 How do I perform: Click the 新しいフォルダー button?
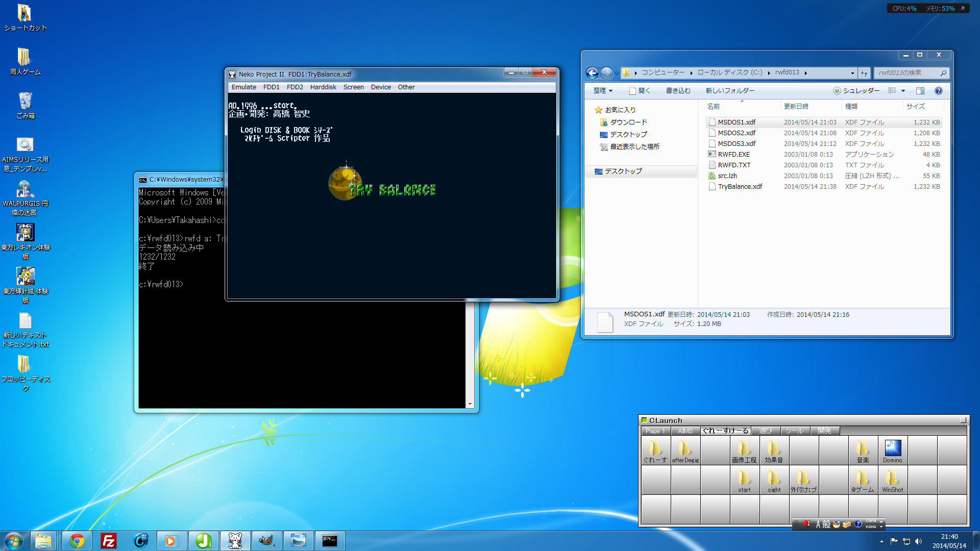[730, 91]
